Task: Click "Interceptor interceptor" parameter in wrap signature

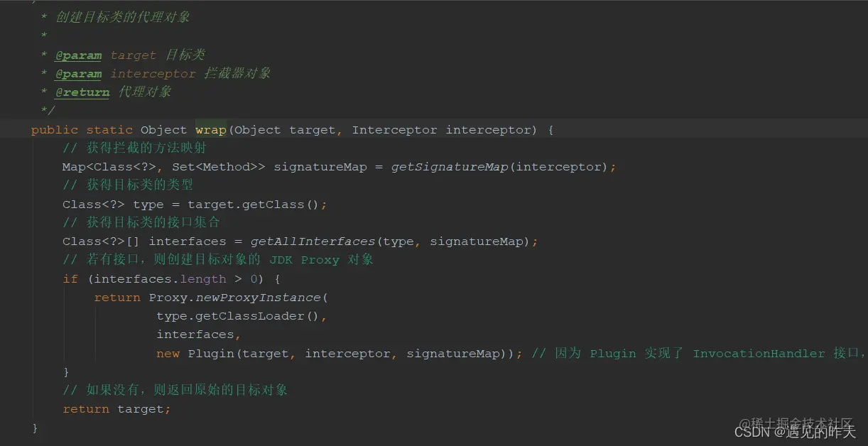Action: pos(442,130)
